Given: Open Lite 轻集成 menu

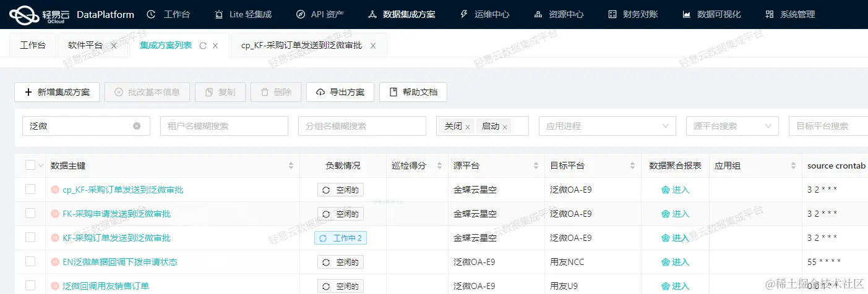Looking at the screenshot, I should pyautogui.click(x=243, y=14).
